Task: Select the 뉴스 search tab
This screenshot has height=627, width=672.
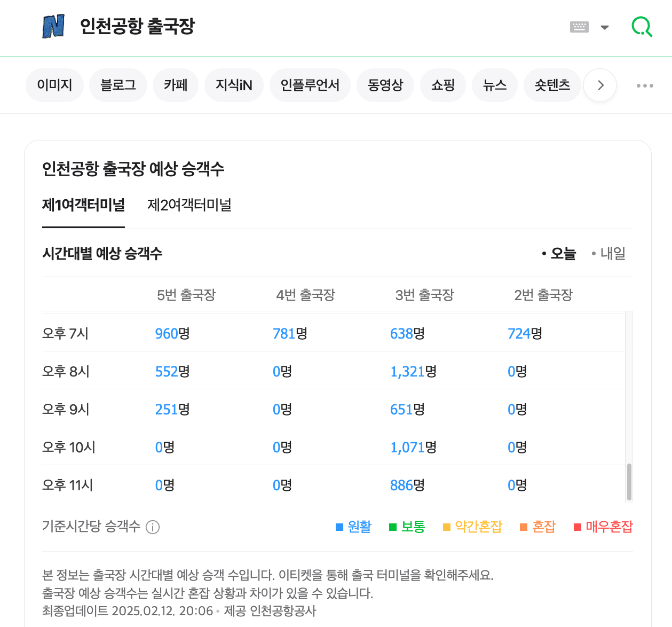Action: [x=494, y=85]
